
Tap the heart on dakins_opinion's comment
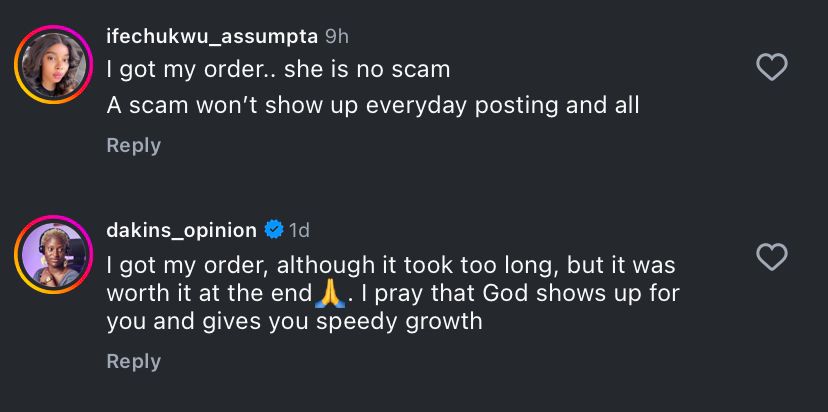tap(771, 257)
